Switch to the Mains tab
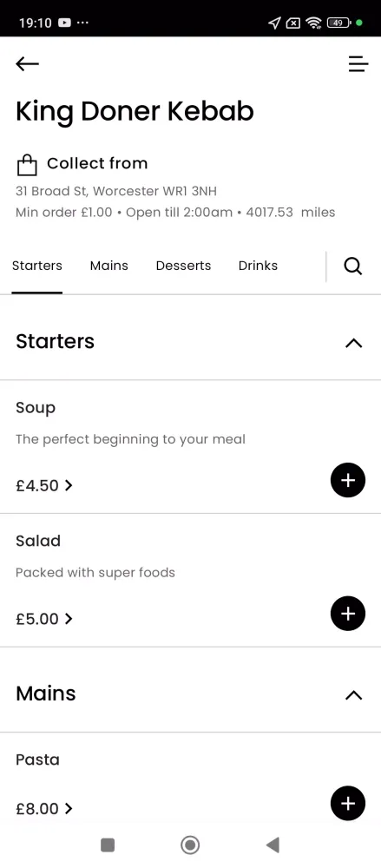The width and height of the screenshot is (381, 868). tap(109, 266)
